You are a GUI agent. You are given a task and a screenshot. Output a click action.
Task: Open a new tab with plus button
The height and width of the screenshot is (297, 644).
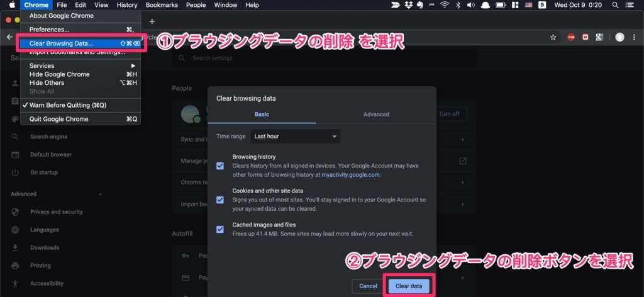[x=152, y=21]
